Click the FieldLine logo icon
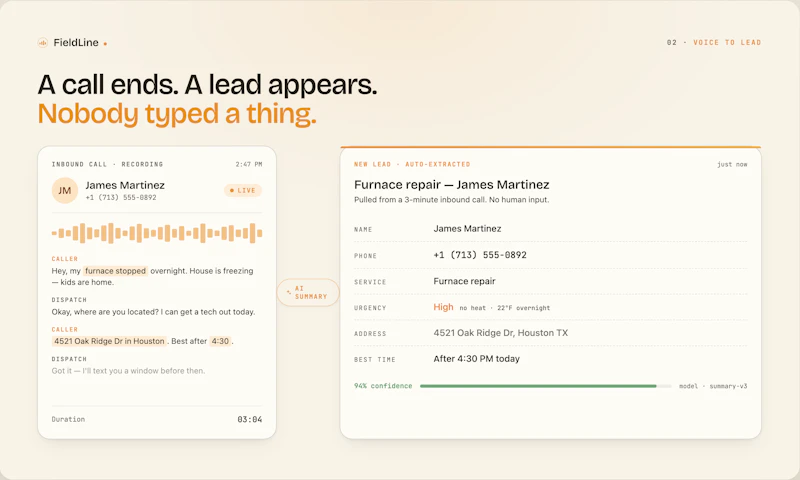 tap(43, 43)
